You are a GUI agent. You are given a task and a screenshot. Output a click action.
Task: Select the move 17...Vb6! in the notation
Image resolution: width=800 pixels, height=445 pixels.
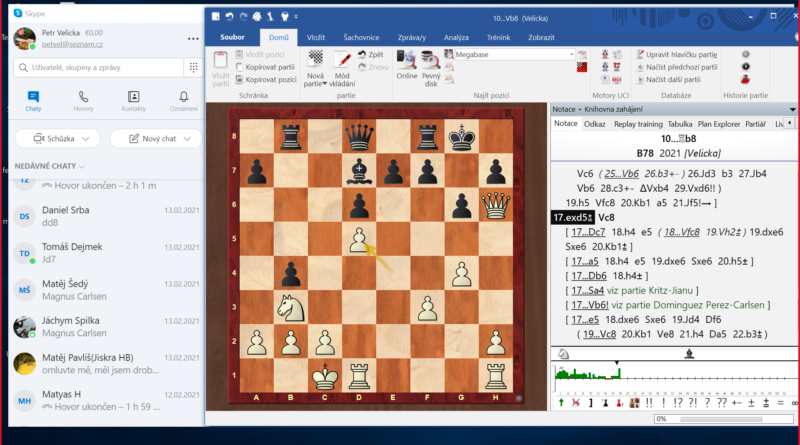pos(590,305)
